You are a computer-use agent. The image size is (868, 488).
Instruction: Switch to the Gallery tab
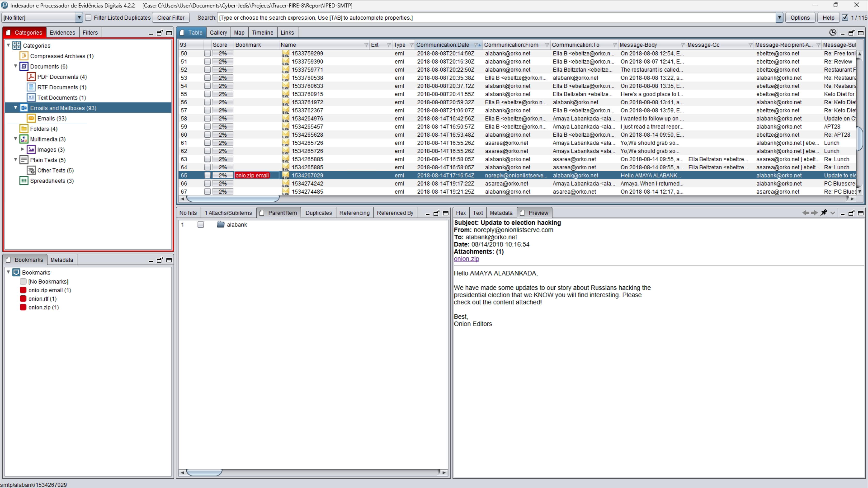(218, 32)
